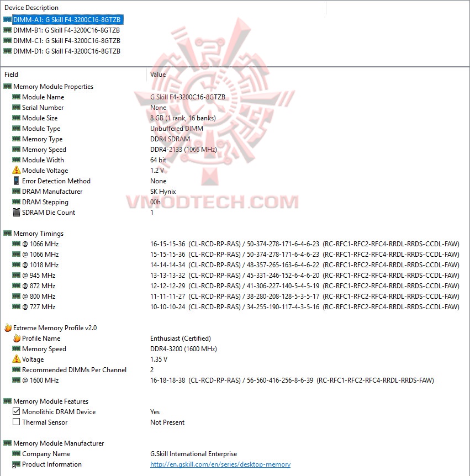Click the Memory Module Manufacturer group icon
Viewport: 470px width, 476px height.
[7, 443]
